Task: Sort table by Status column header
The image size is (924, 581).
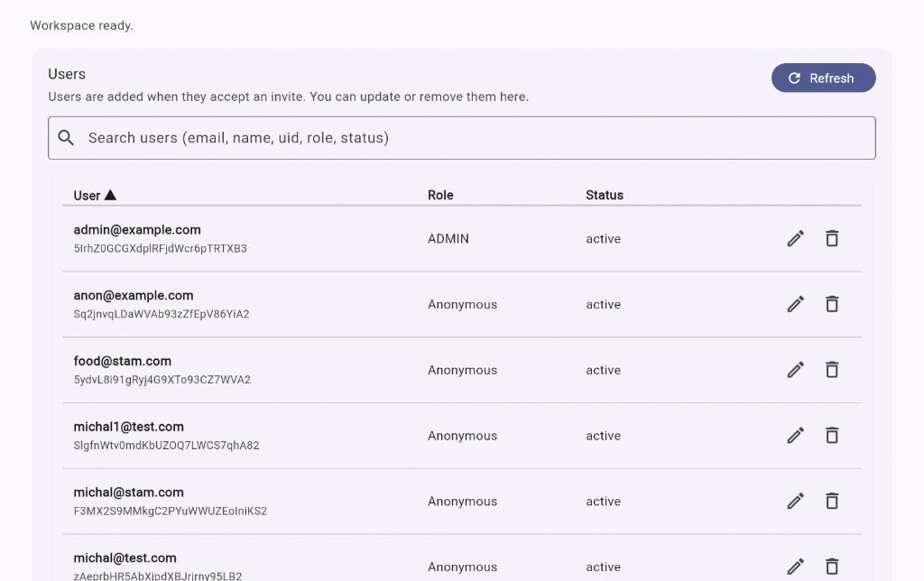Action: click(604, 195)
